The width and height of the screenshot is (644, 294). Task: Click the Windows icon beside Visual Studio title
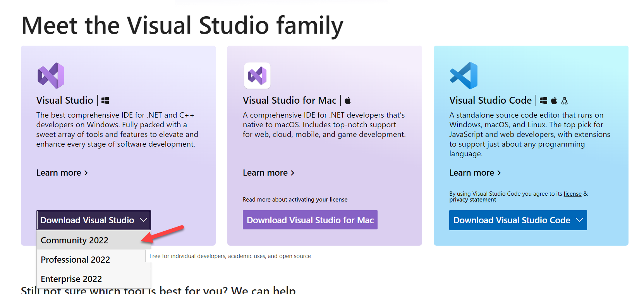coord(105,101)
